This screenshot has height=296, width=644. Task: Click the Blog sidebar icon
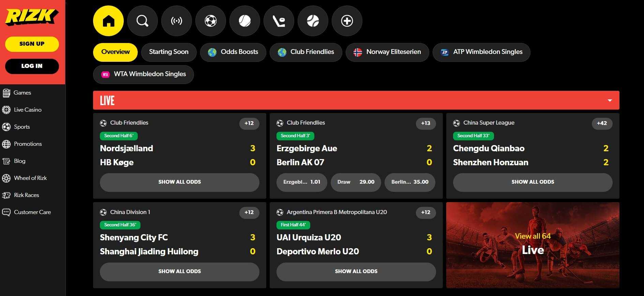pos(6,161)
